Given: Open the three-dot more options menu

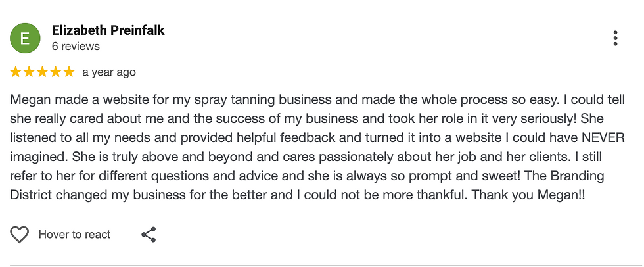Looking at the screenshot, I should click(615, 38).
